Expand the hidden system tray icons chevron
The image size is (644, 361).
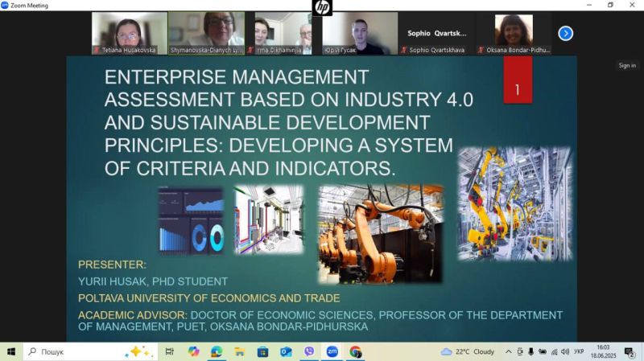[x=508, y=351]
